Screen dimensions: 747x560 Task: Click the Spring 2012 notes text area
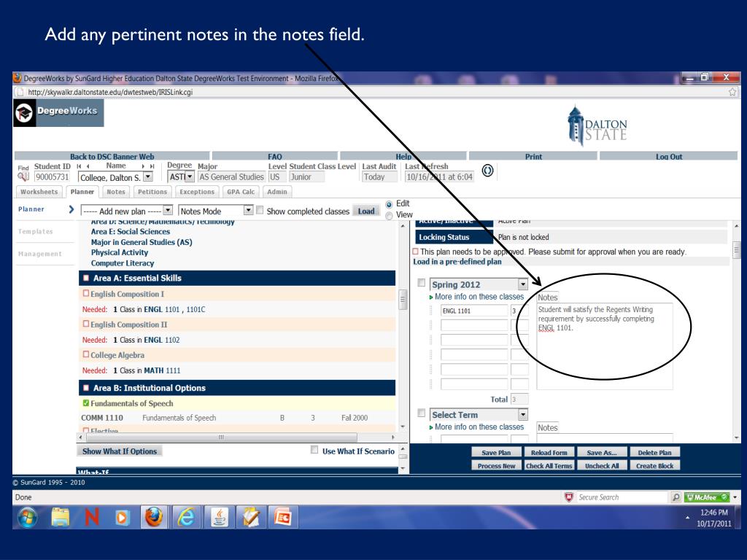point(605,346)
